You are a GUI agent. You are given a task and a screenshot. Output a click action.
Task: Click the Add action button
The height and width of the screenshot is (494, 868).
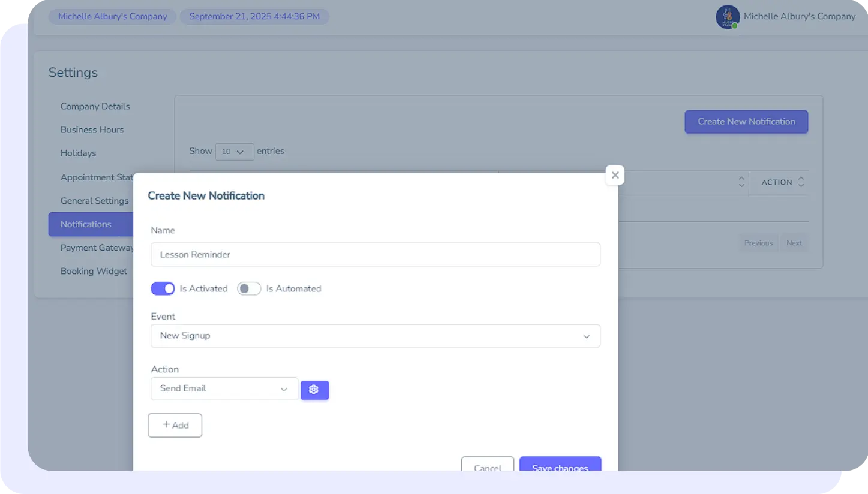(175, 425)
